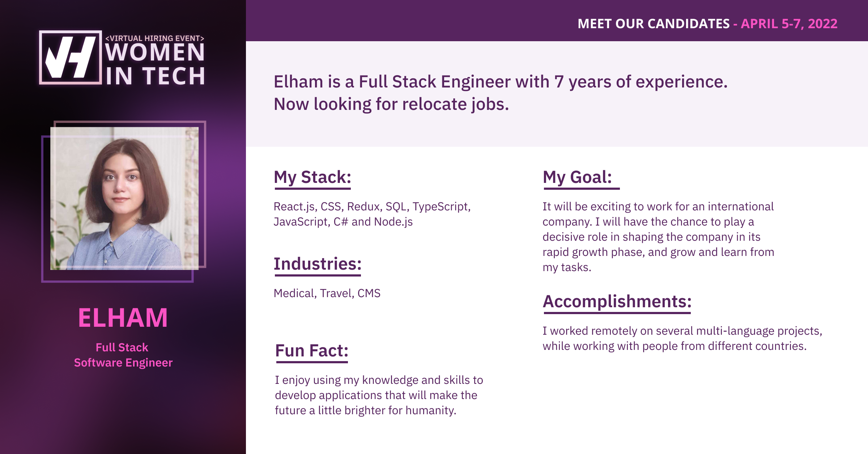Select the April 5-7, 2022 date
868x454 pixels.
click(789, 24)
